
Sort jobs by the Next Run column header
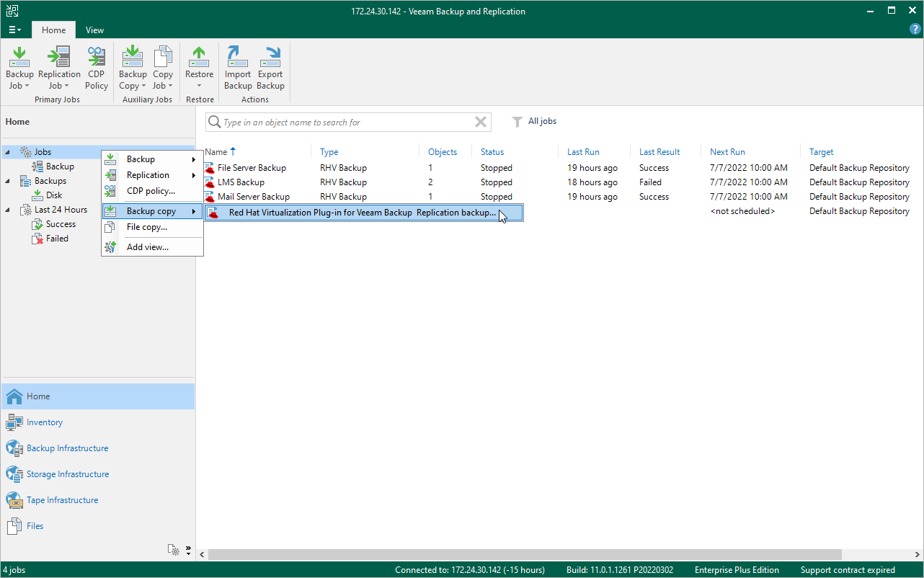coord(727,152)
